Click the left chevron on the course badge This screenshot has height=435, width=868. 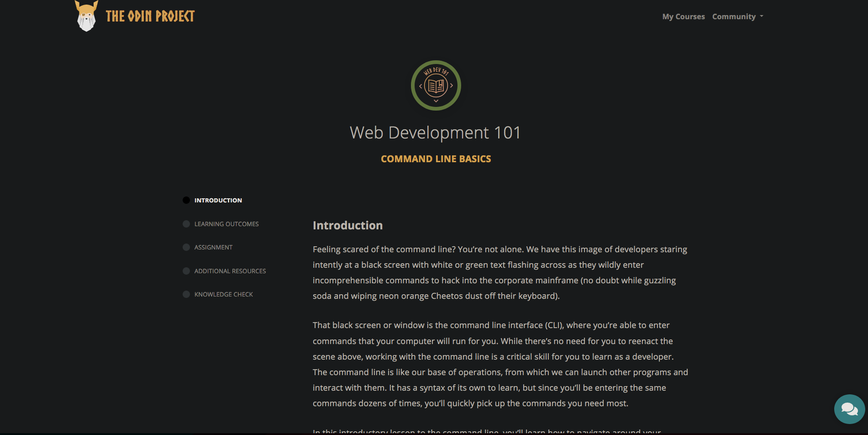coord(421,86)
